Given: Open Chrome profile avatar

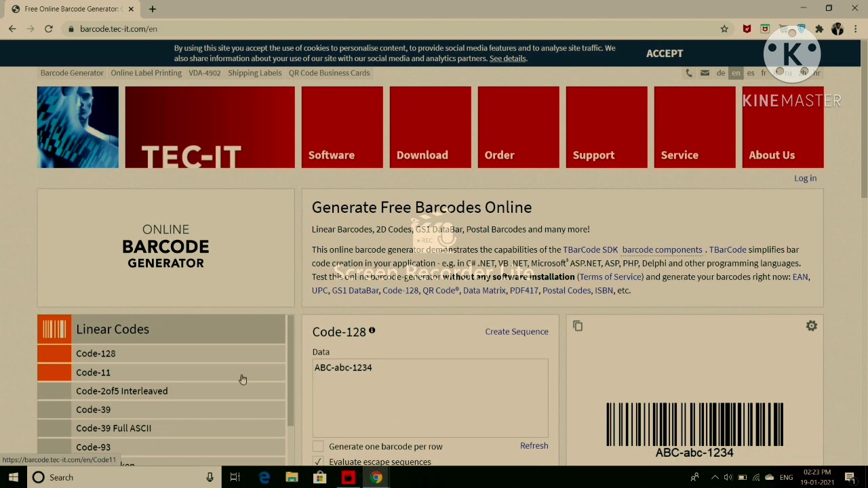Looking at the screenshot, I should pyautogui.click(x=837, y=29).
